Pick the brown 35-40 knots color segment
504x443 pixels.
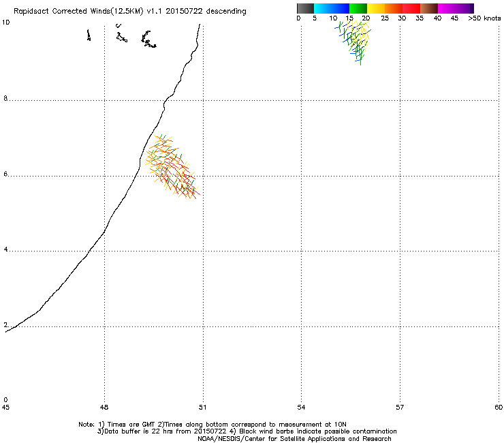tap(429, 8)
